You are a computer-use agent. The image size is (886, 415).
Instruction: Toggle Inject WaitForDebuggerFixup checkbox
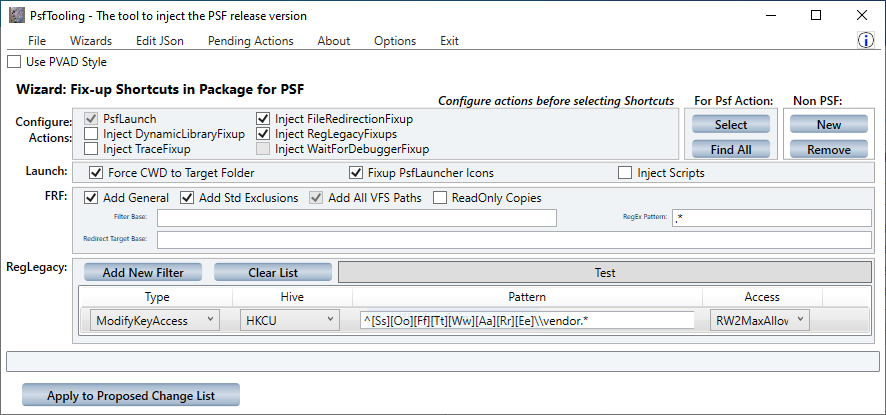pyautogui.click(x=263, y=149)
